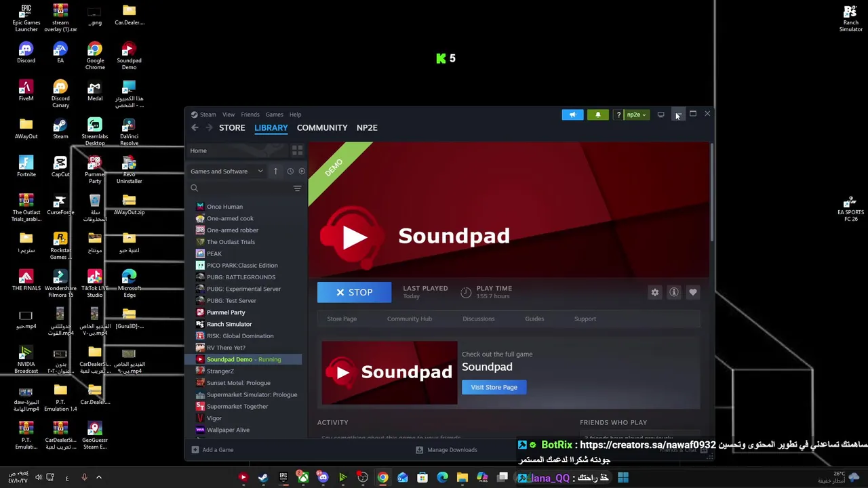Open the Manage Downloads icon
This screenshot has height=488, width=868.
[419, 449]
